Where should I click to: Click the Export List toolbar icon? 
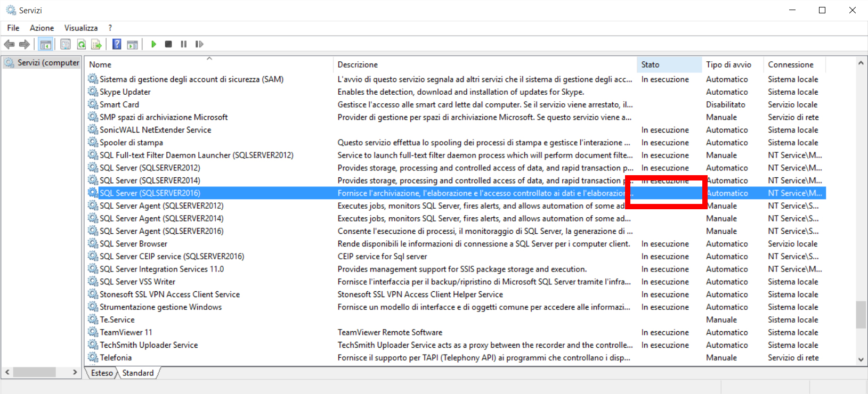(x=96, y=44)
